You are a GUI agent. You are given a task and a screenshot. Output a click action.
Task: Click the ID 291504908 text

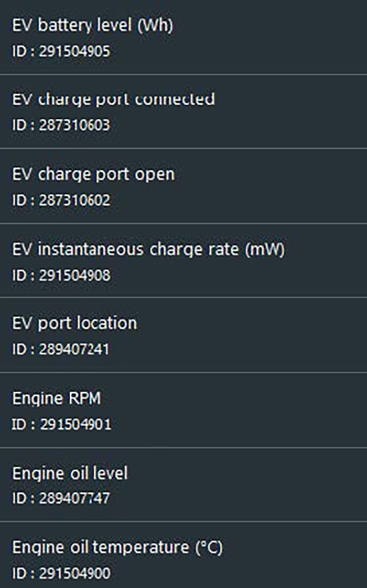(x=61, y=275)
